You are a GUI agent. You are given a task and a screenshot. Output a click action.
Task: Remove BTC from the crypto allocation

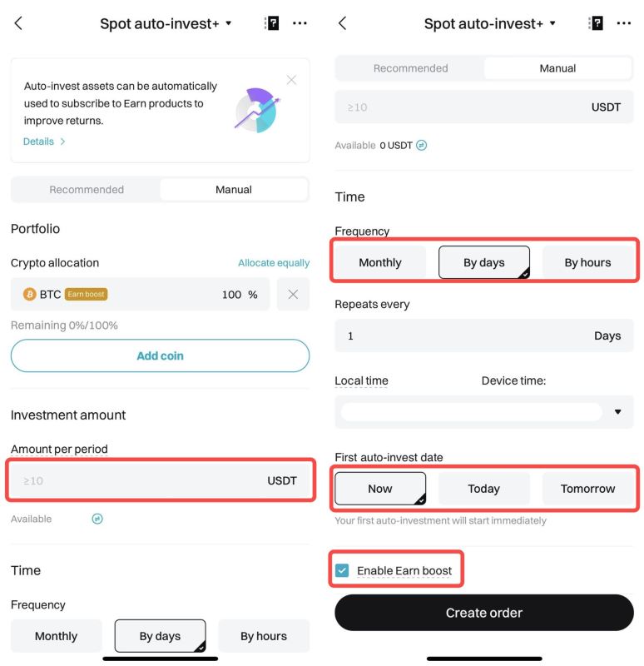293,294
